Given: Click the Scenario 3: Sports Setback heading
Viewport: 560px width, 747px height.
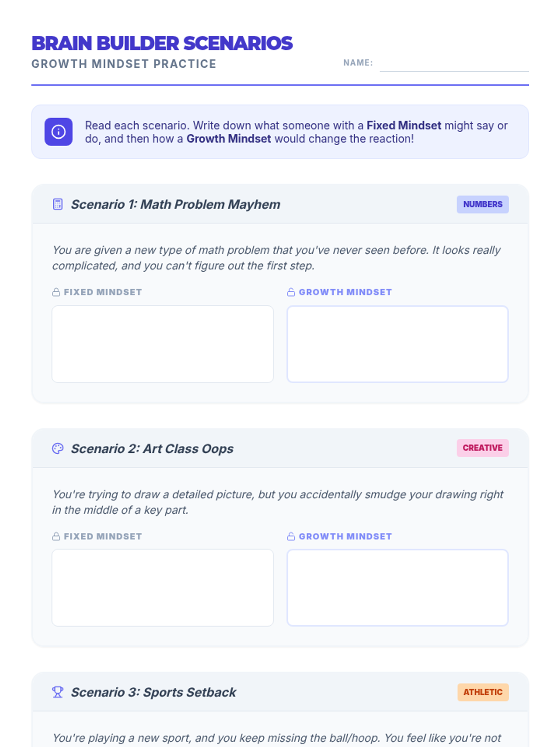Looking at the screenshot, I should [x=154, y=692].
